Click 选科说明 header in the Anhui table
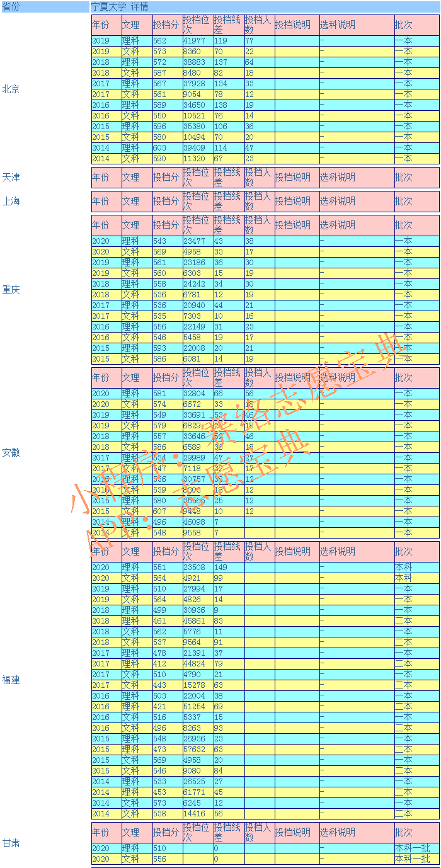Image resolution: width=441 pixels, height=868 pixels. click(x=357, y=377)
